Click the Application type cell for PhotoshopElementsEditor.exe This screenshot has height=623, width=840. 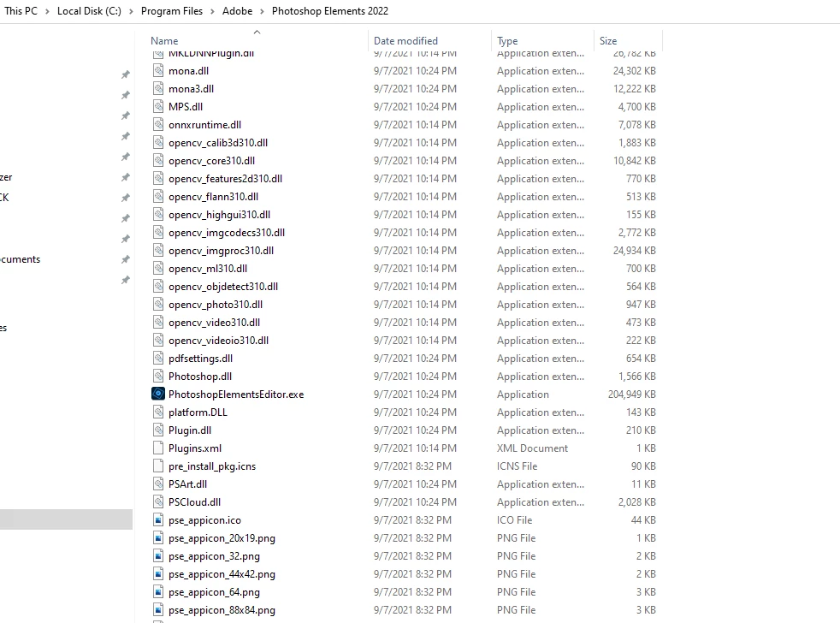523,394
